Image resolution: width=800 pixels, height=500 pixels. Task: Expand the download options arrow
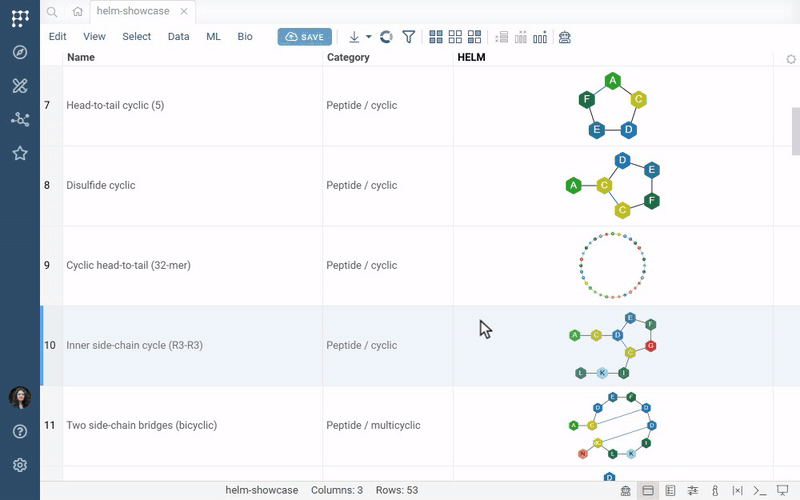pyautogui.click(x=368, y=37)
